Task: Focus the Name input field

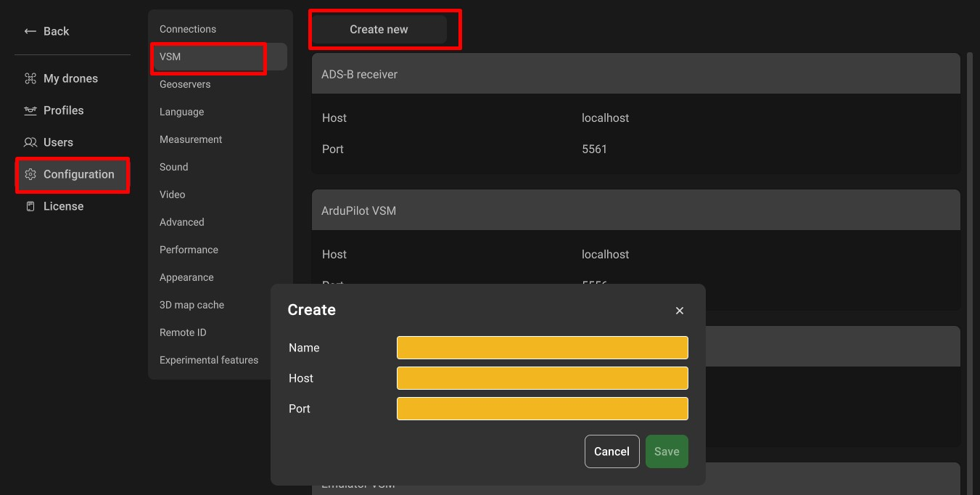Action: tap(542, 348)
